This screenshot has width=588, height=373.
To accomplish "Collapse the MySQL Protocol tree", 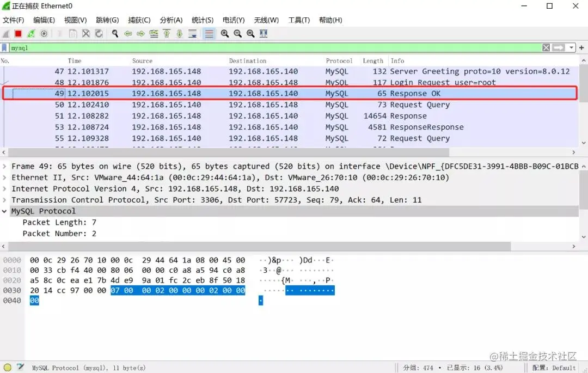I will tap(4, 211).
